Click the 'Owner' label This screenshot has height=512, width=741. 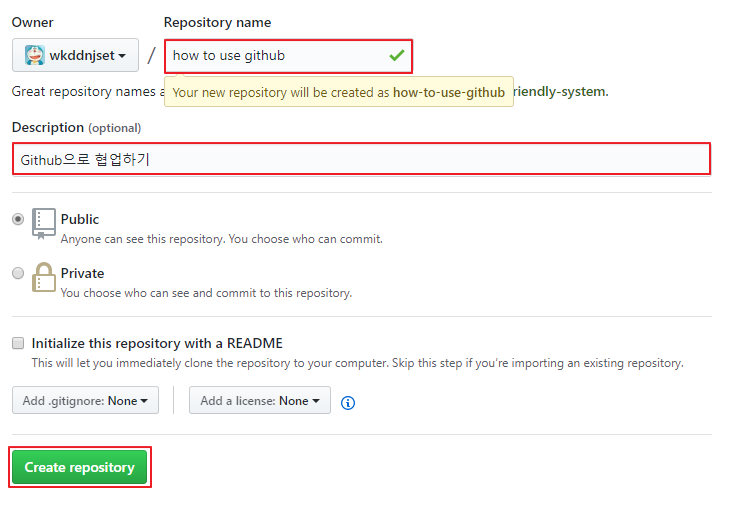coord(33,22)
